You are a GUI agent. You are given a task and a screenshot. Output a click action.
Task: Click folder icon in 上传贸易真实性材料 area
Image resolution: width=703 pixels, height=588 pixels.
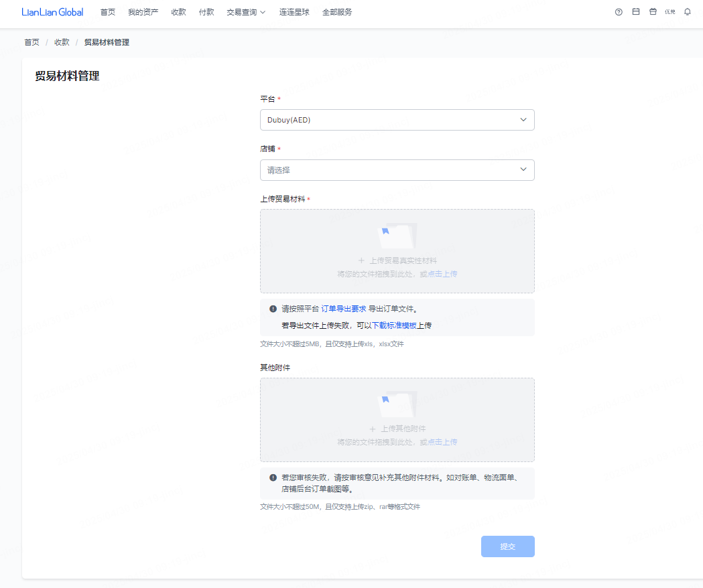(x=397, y=236)
